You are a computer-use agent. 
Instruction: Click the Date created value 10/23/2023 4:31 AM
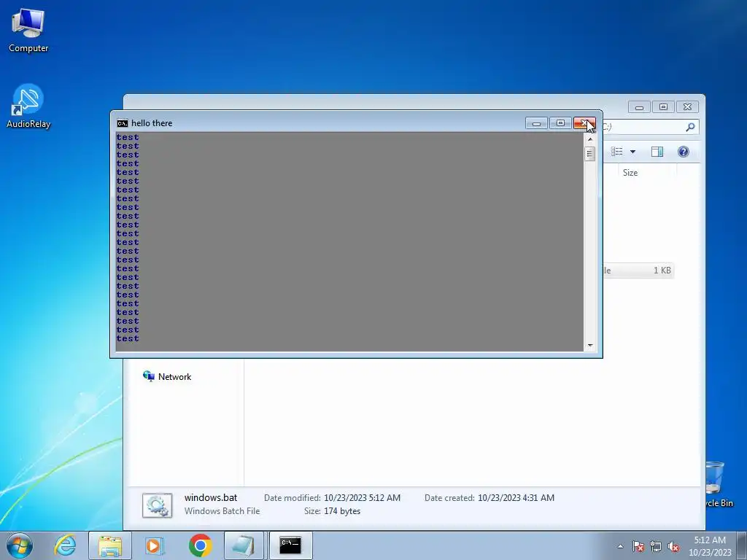[516, 497]
